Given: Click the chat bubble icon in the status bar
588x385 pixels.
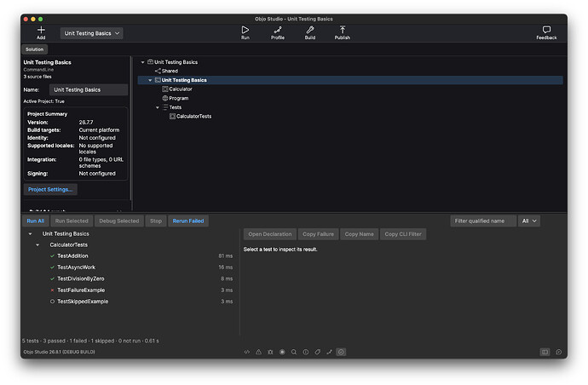Looking at the screenshot, I should click(559, 352).
